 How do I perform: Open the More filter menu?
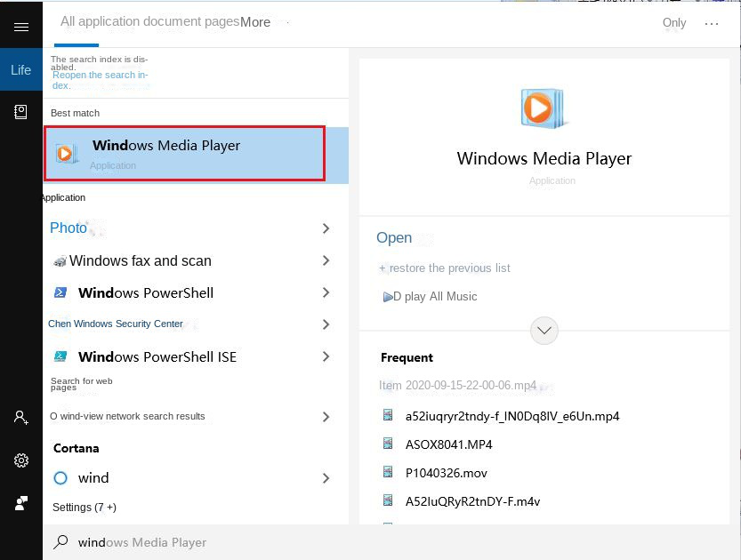(x=255, y=22)
